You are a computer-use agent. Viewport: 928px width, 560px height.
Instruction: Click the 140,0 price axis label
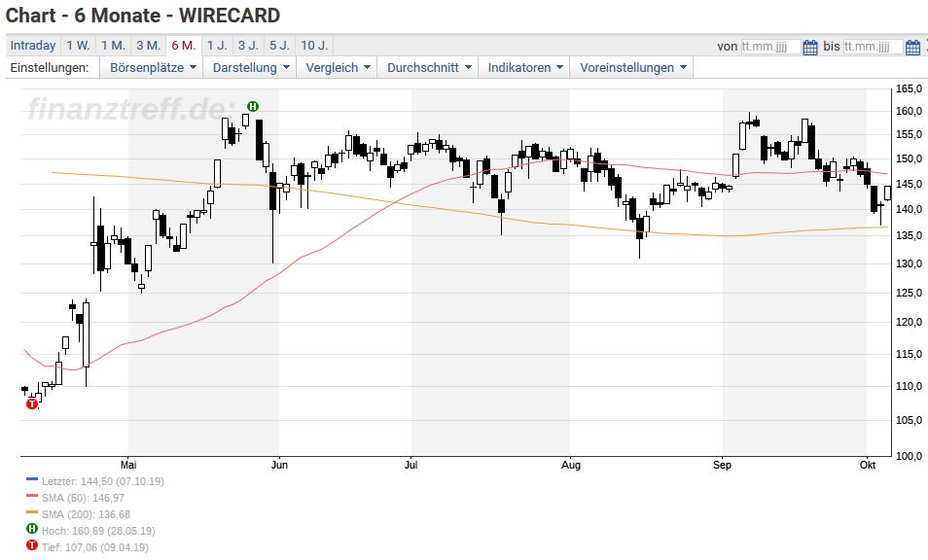[x=910, y=209]
